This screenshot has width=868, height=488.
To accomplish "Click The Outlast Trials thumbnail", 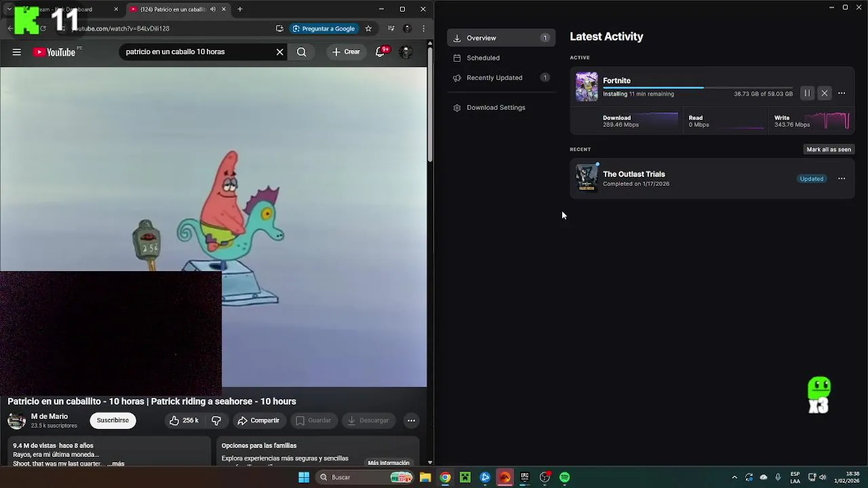I will [587, 178].
